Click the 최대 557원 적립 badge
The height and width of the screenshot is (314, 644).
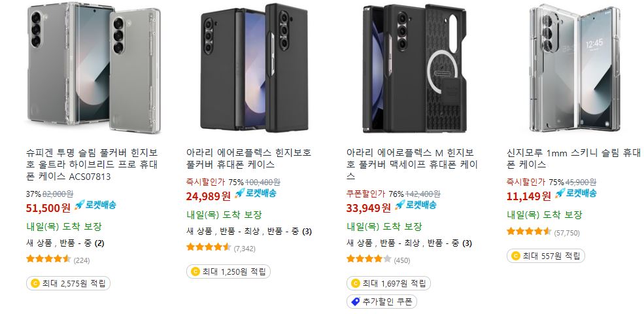[x=546, y=256]
